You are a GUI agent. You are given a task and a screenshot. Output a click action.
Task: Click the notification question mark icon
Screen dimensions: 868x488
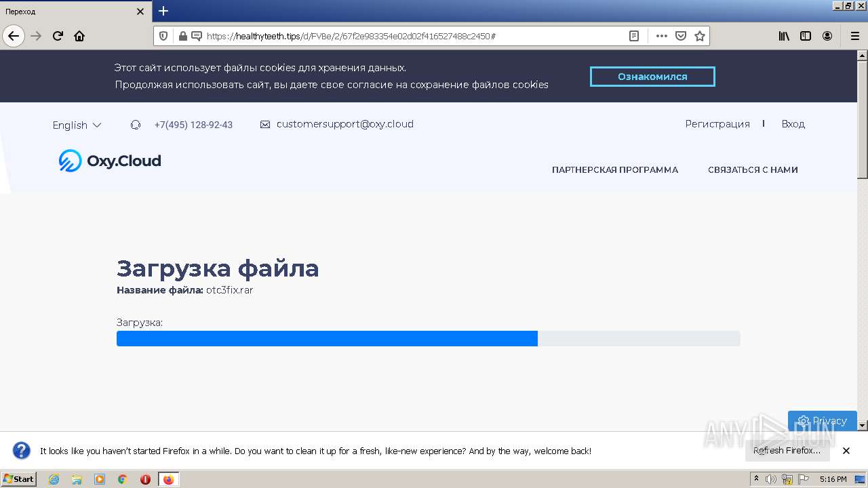coord(22,451)
